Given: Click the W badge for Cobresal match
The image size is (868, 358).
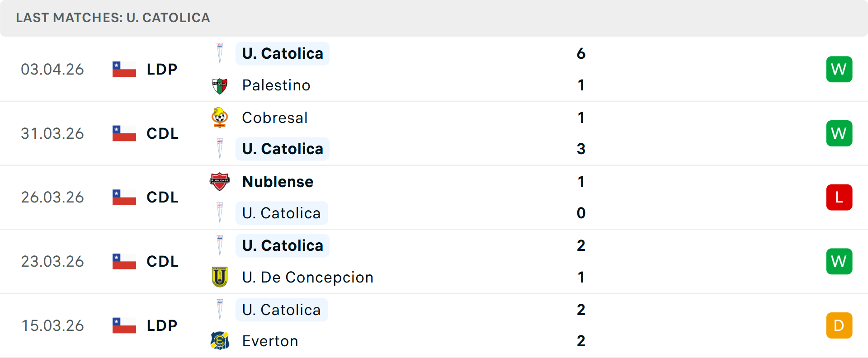Looking at the screenshot, I should pos(839,133).
